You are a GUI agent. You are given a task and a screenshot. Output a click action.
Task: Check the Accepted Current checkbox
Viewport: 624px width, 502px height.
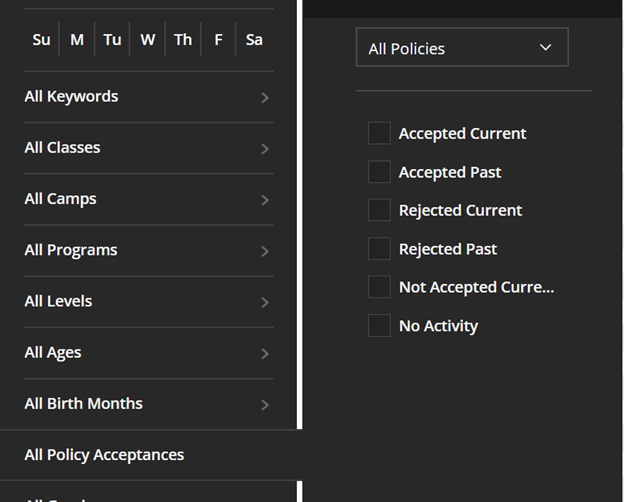[379, 133]
